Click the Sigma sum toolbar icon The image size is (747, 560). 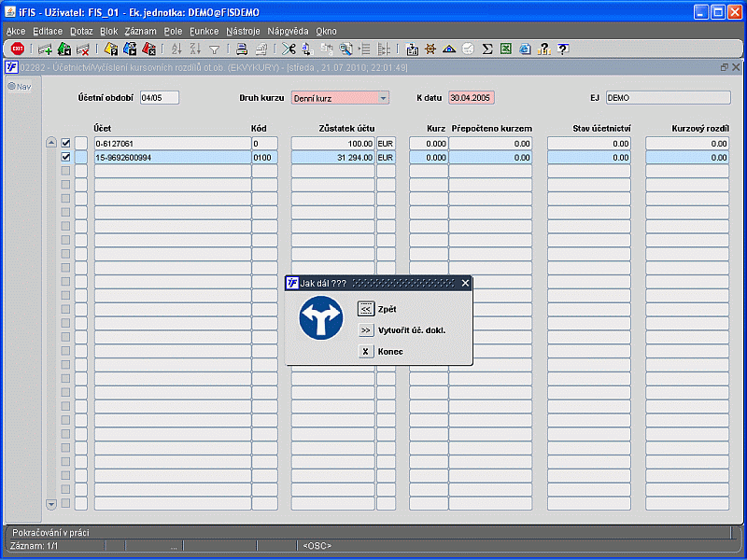point(486,49)
